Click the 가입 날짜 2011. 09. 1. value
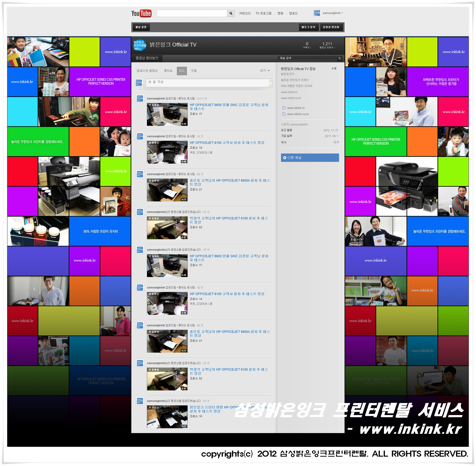 332,136
